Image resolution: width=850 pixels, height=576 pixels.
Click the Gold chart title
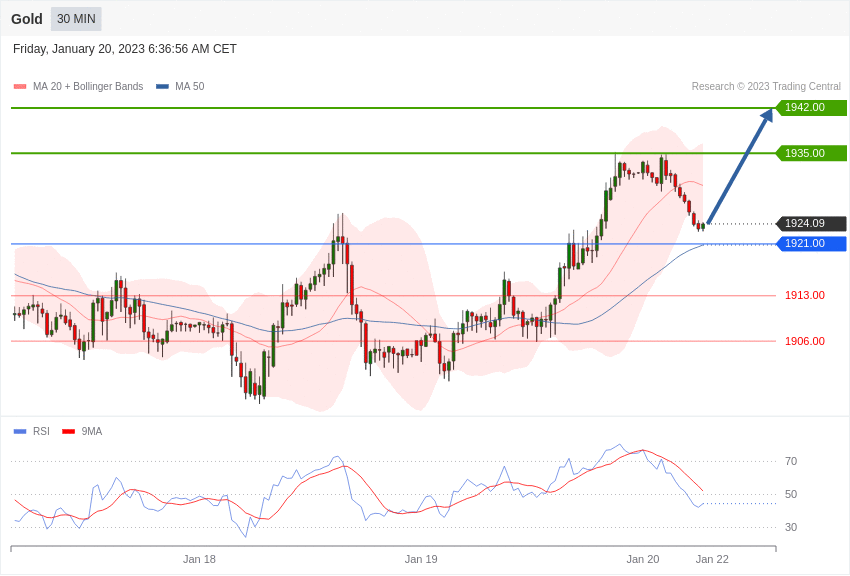point(27,19)
